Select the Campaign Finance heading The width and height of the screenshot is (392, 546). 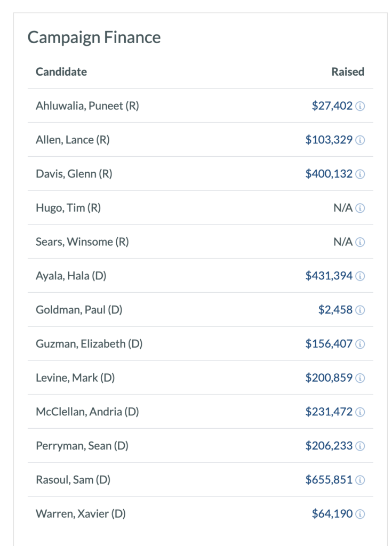click(x=94, y=37)
